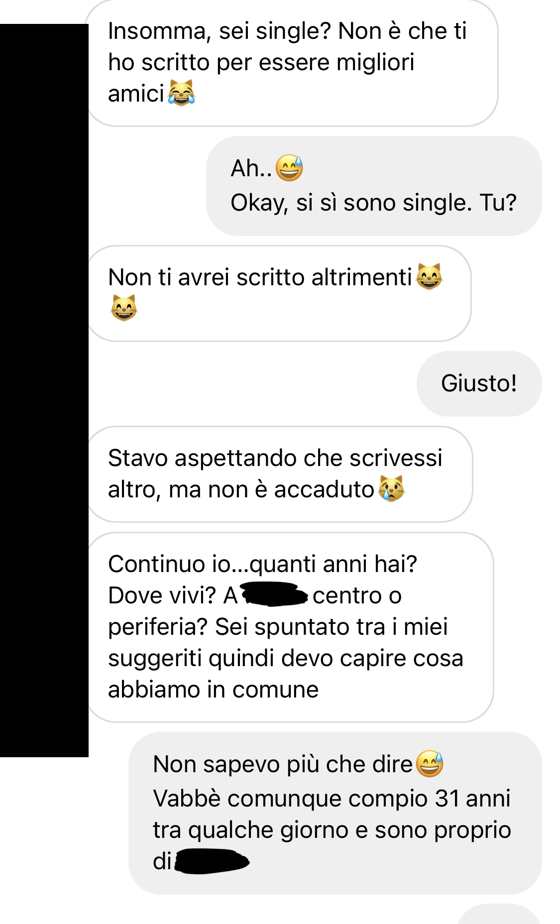Tap the text 'compio 31 anni'
The image size is (560, 924).
(429, 798)
